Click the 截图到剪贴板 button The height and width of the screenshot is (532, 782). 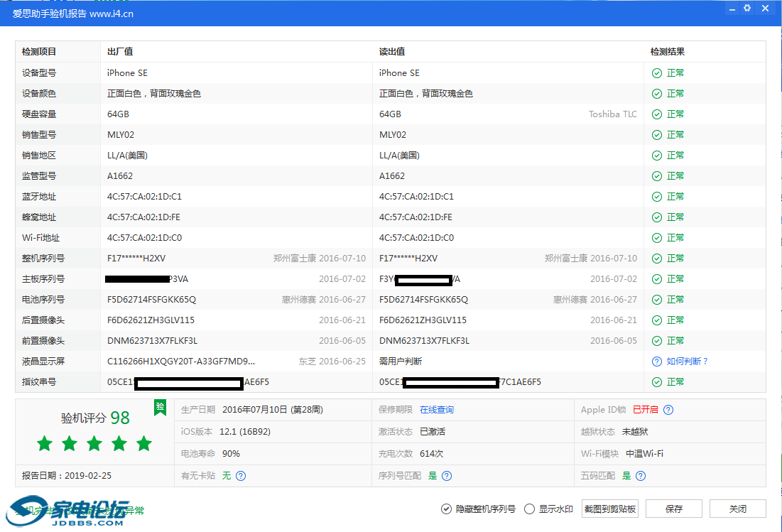[610, 509]
